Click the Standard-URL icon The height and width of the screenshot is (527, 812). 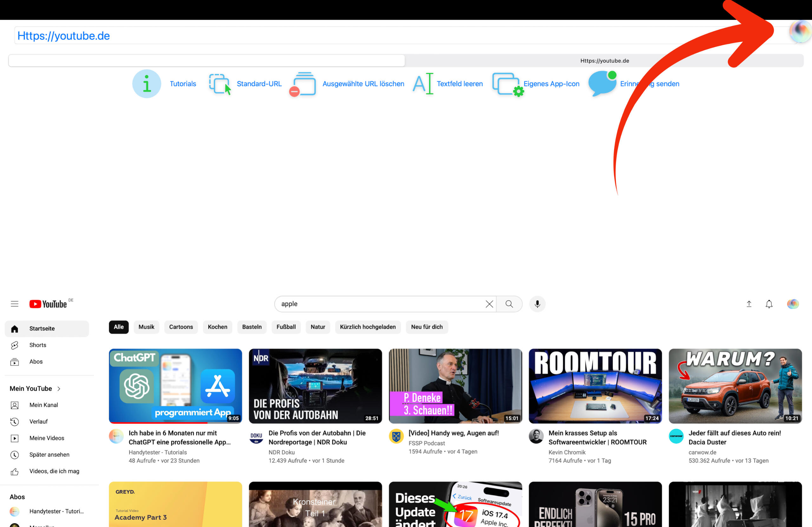coord(220,84)
